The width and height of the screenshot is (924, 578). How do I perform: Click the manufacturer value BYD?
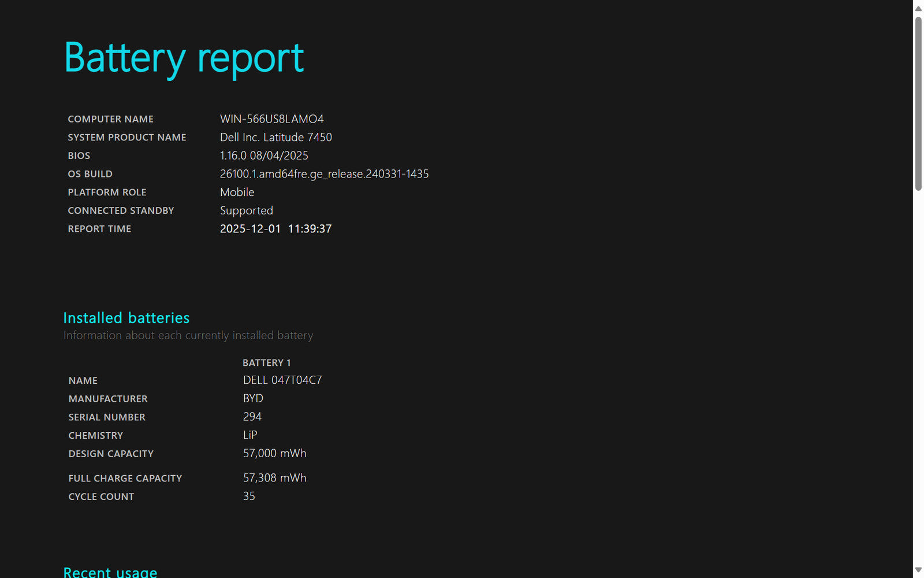(253, 399)
